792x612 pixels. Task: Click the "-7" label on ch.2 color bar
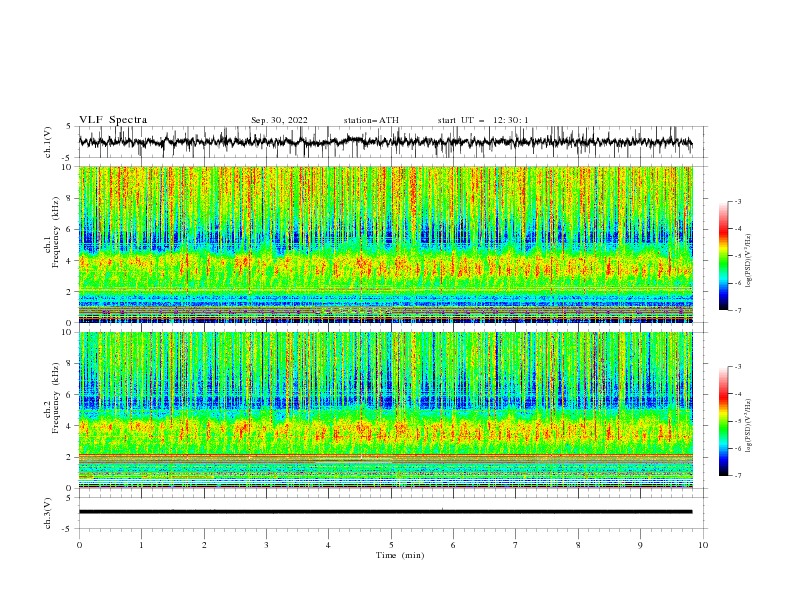tap(737, 475)
